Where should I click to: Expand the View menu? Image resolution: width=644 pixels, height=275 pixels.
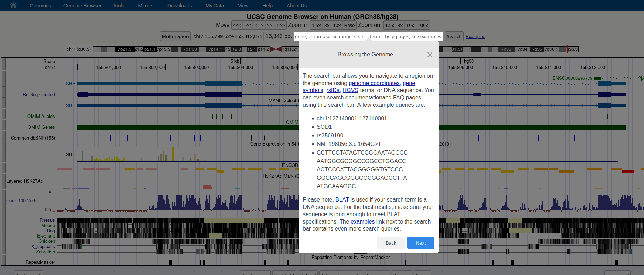pyautogui.click(x=243, y=6)
